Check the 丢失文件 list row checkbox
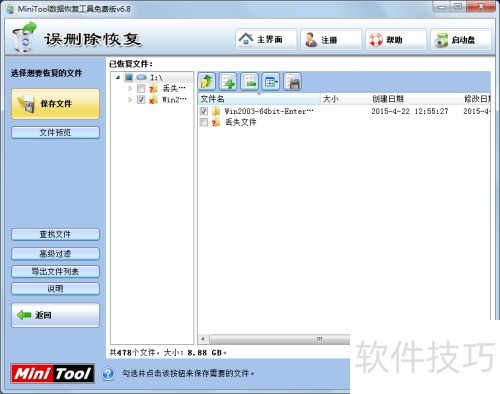The width and height of the screenshot is (500, 394). point(204,122)
